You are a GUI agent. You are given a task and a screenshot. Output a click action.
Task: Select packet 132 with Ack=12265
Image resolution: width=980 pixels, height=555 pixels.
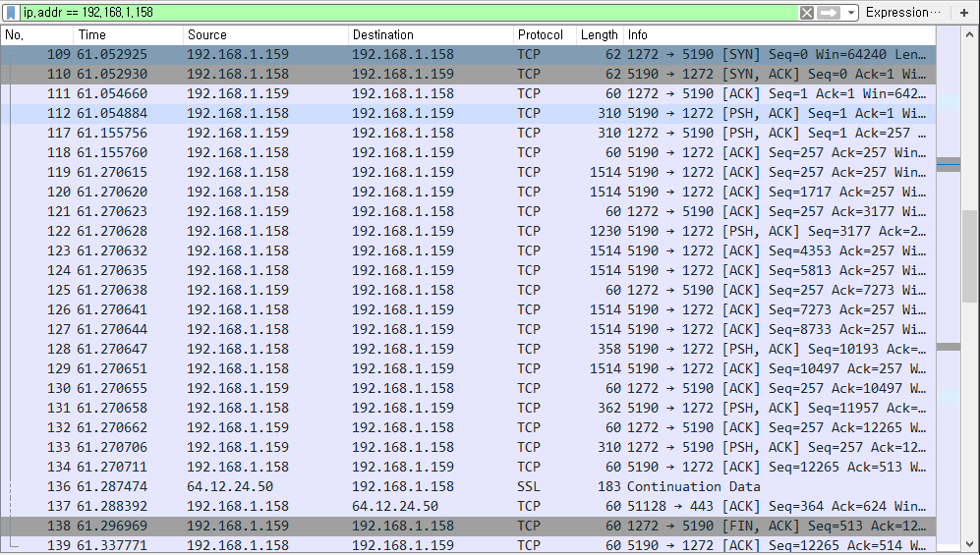click(x=468, y=427)
